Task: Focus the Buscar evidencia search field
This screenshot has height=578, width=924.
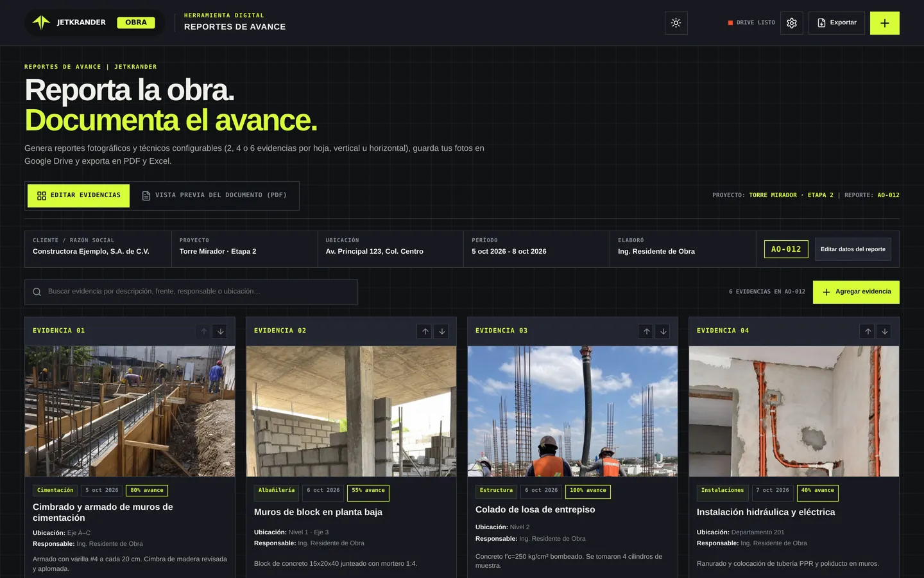Action: [x=191, y=292]
